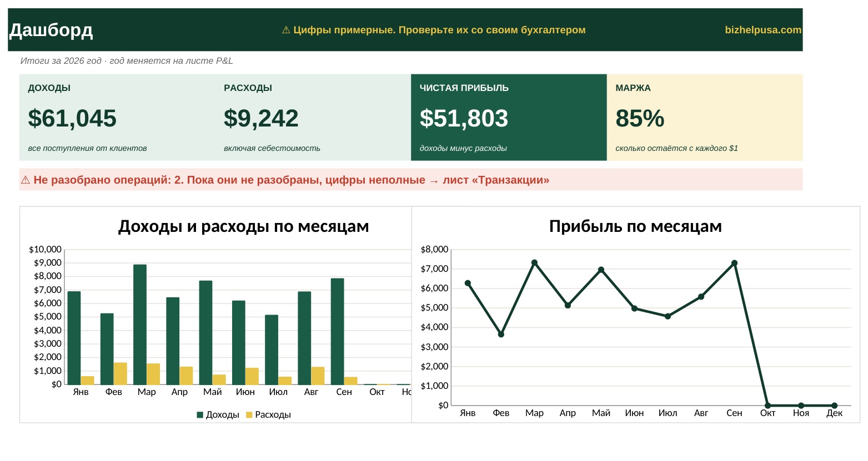Select the October data point on profit line
The width and height of the screenshot is (868, 461).
tap(767, 406)
